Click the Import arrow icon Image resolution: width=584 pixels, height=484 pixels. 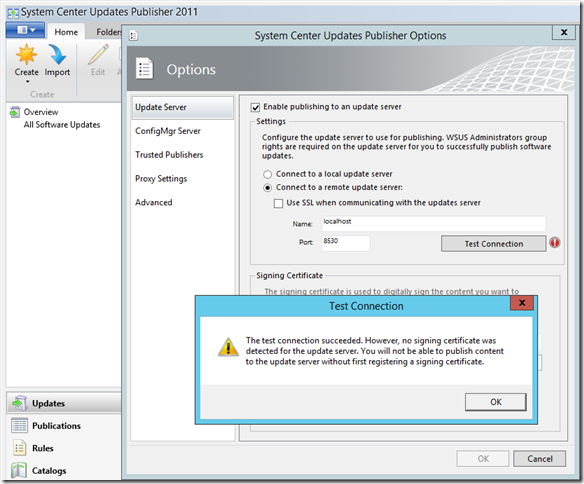[57, 54]
